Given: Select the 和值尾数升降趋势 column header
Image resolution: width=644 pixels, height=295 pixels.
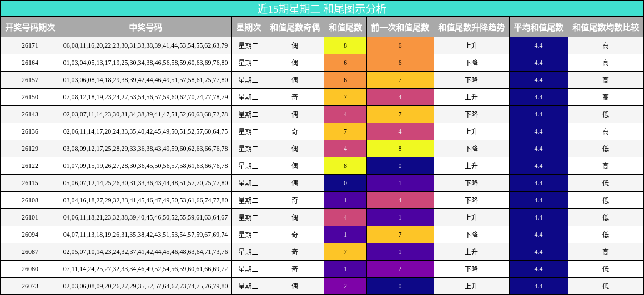Looking at the screenshot, I should [x=471, y=27].
